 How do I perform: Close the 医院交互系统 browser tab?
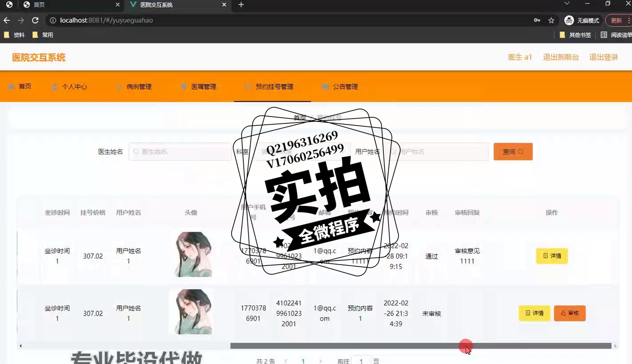coord(224,5)
